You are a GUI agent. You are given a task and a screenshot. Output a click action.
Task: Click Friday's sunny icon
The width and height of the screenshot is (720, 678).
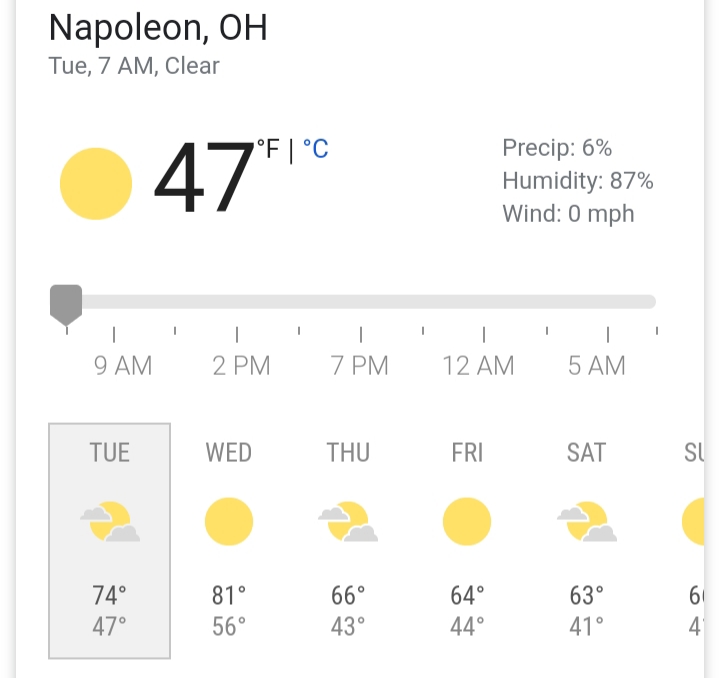(467, 522)
